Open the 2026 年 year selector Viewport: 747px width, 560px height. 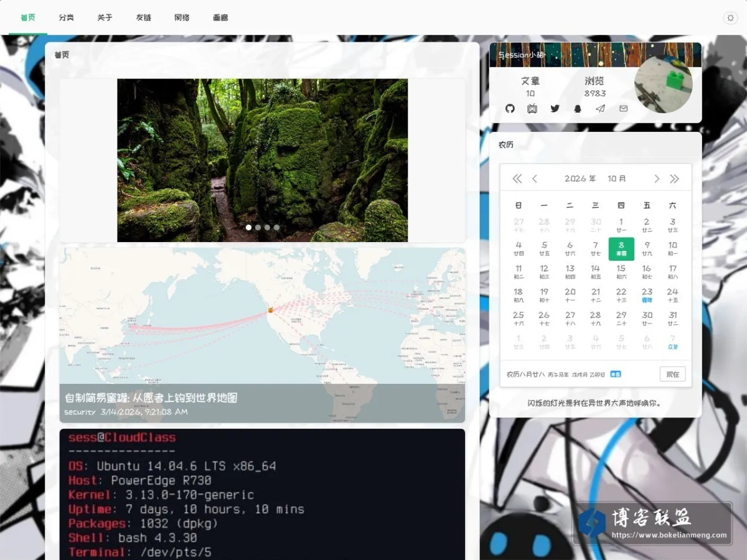tap(580, 179)
